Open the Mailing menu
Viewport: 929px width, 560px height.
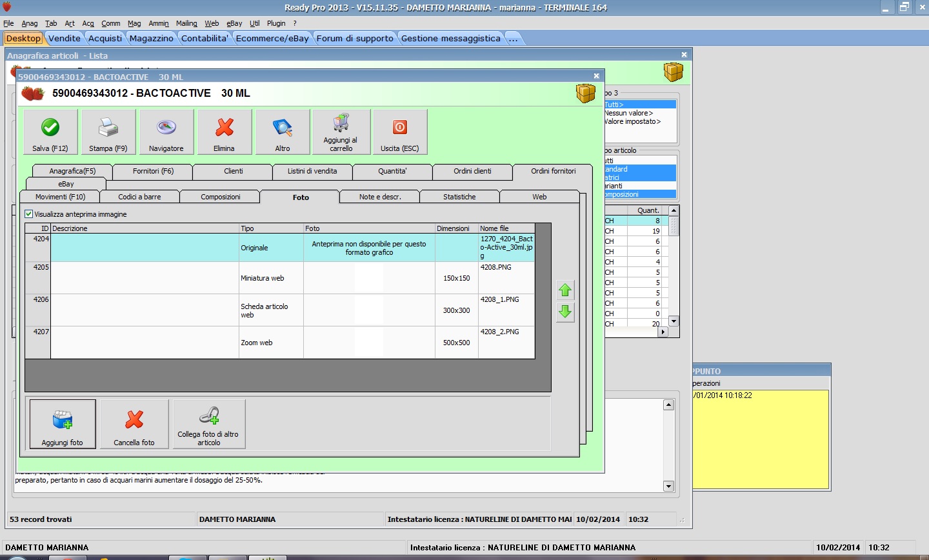pyautogui.click(x=186, y=23)
